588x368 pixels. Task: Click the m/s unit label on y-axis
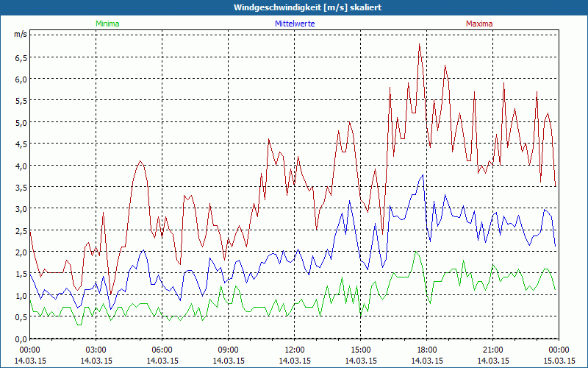20,35
